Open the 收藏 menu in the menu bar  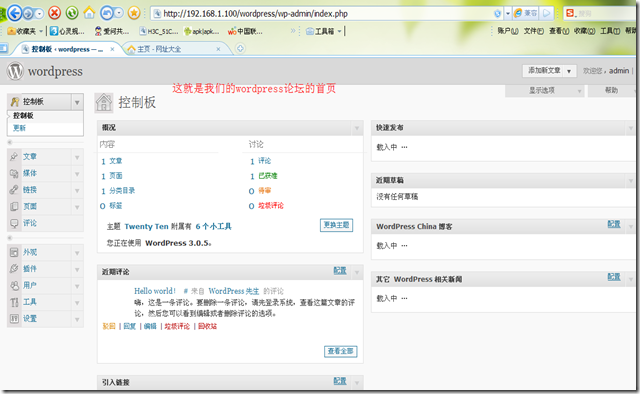tap(584, 31)
